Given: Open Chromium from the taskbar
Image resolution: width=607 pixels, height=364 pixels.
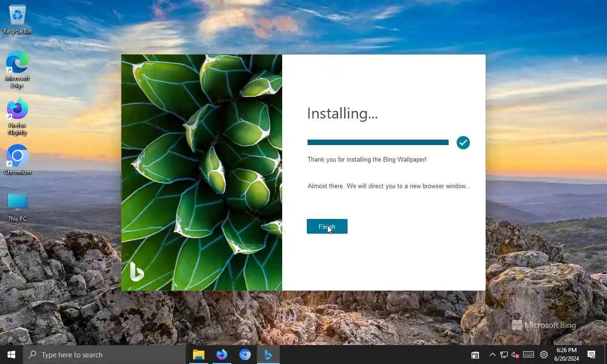Looking at the screenshot, I should pyautogui.click(x=245, y=355).
